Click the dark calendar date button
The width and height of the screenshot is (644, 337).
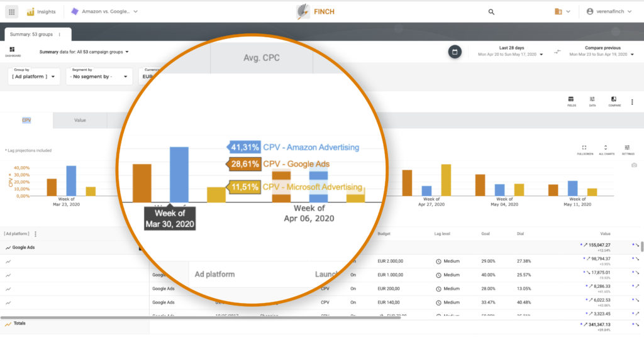(455, 52)
